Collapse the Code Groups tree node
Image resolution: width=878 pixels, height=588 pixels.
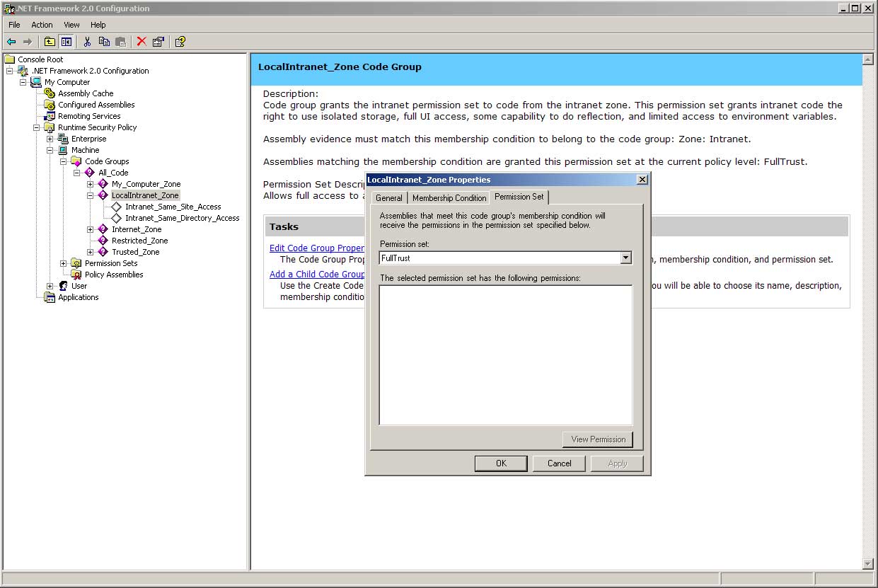[x=64, y=161]
